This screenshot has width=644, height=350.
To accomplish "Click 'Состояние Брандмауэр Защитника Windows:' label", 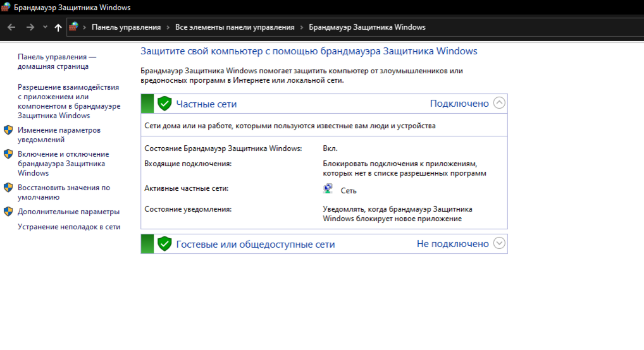I will coord(223,148).
